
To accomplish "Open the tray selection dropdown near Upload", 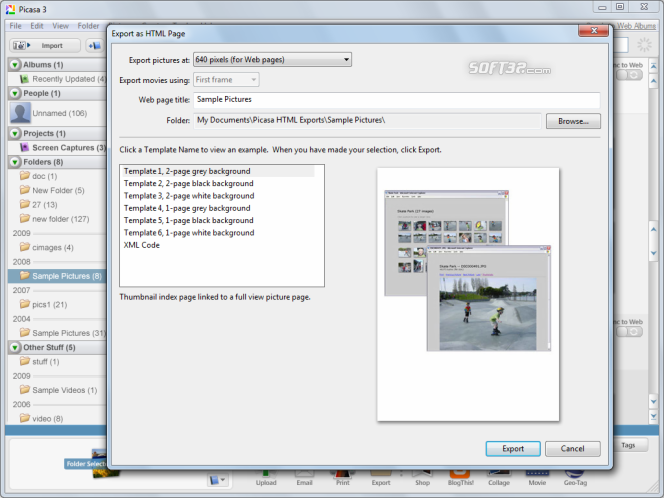I will pos(218,480).
